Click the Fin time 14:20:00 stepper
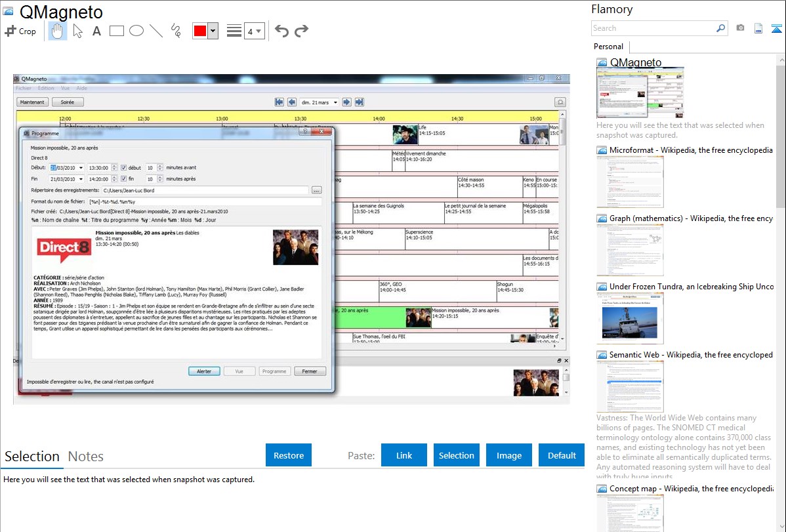 click(114, 179)
